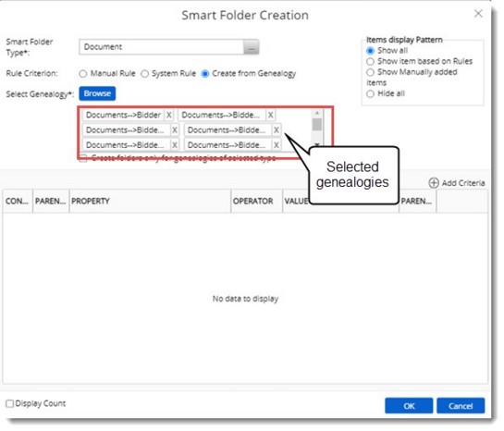This screenshot has width=504, height=431.
Task: Close the Smart Folder Creation dialog
Action: click(479, 14)
